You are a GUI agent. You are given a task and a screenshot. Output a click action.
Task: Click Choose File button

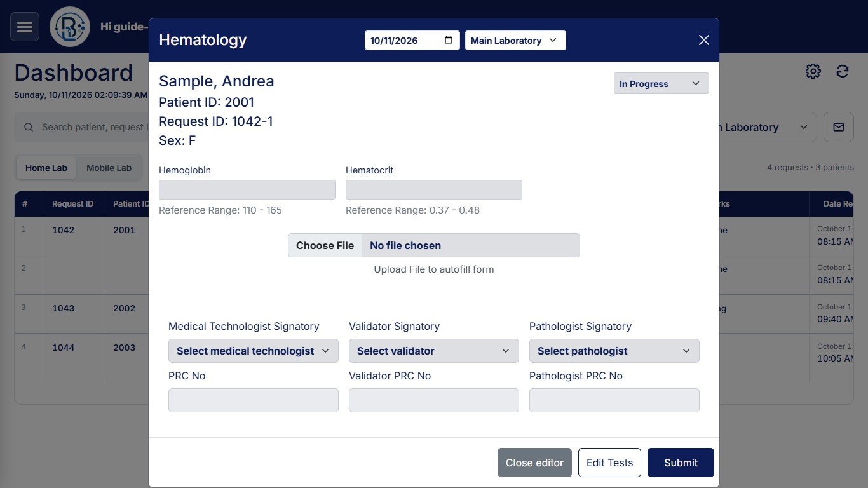[x=325, y=245]
